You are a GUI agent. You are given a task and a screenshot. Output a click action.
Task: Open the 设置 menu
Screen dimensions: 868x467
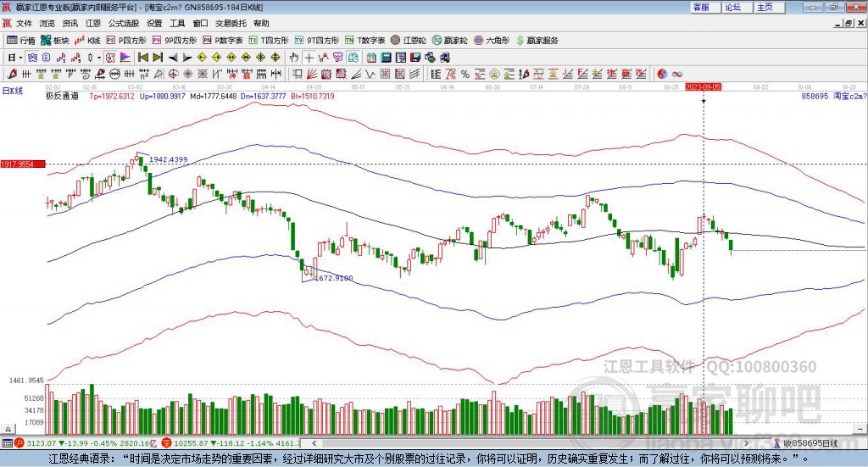coord(154,23)
